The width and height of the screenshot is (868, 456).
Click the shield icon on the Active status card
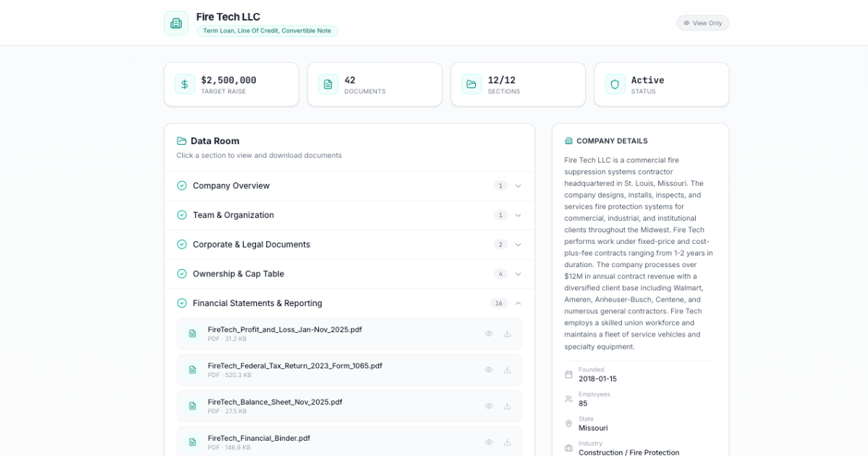pyautogui.click(x=614, y=84)
